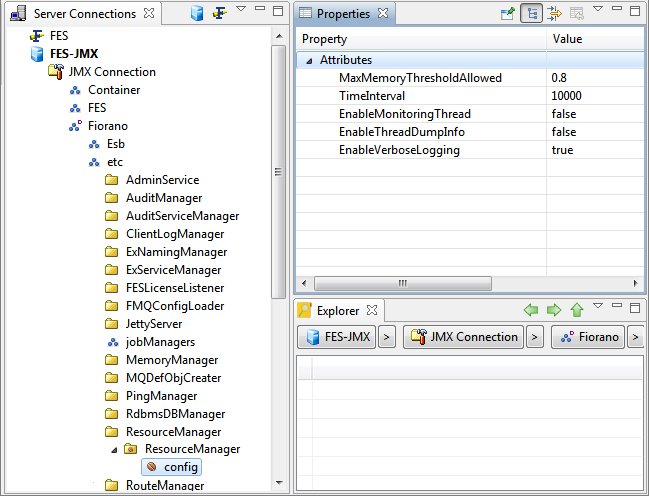This screenshot has width=649, height=496.
Task: Switch to the Server Connections tab
Action: point(85,14)
